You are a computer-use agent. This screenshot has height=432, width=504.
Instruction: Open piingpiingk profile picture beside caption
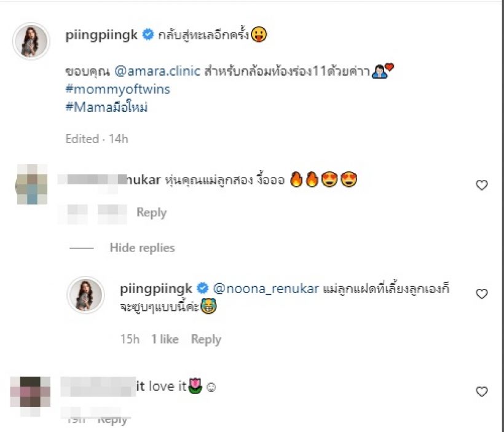(31, 41)
